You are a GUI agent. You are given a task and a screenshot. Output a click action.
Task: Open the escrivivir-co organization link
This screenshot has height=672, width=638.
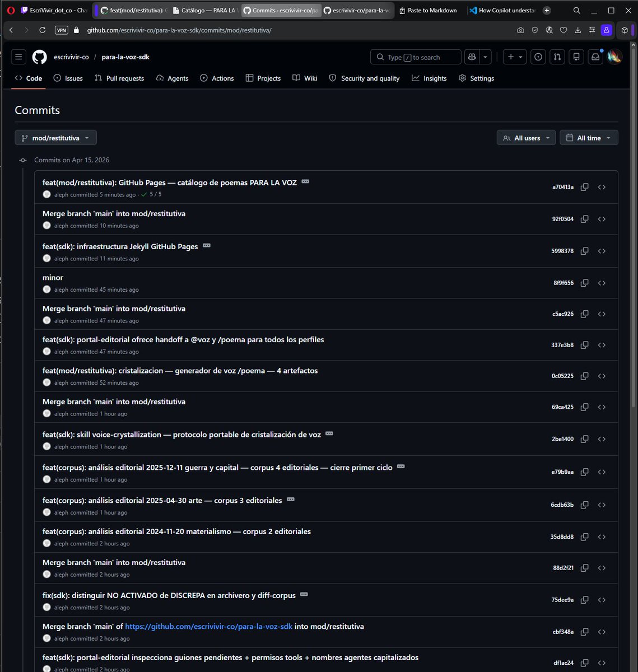click(x=71, y=57)
